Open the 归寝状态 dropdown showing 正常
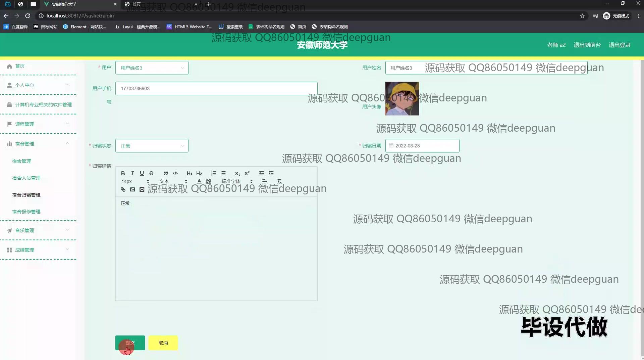Screen dimensions: 644x360 tap(152, 146)
